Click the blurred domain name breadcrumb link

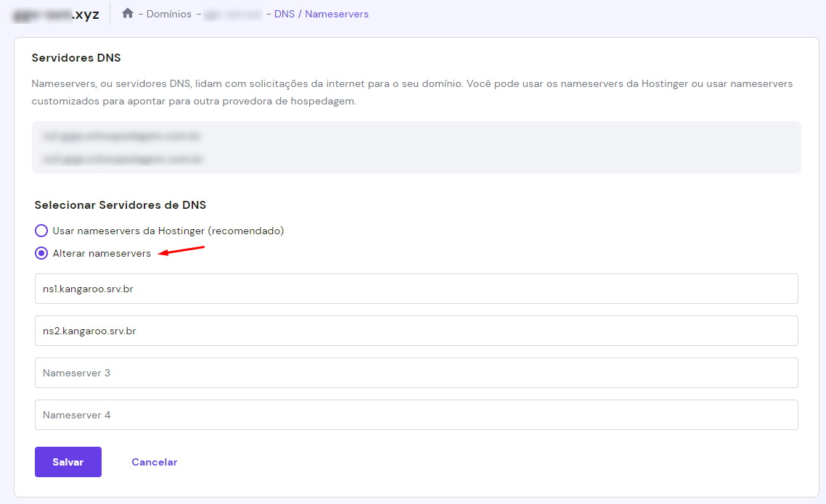pyautogui.click(x=233, y=14)
